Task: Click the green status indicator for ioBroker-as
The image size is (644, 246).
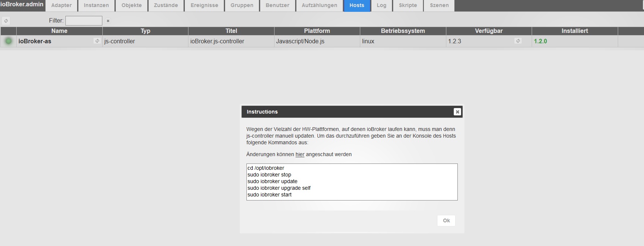Action: coord(8,41)
